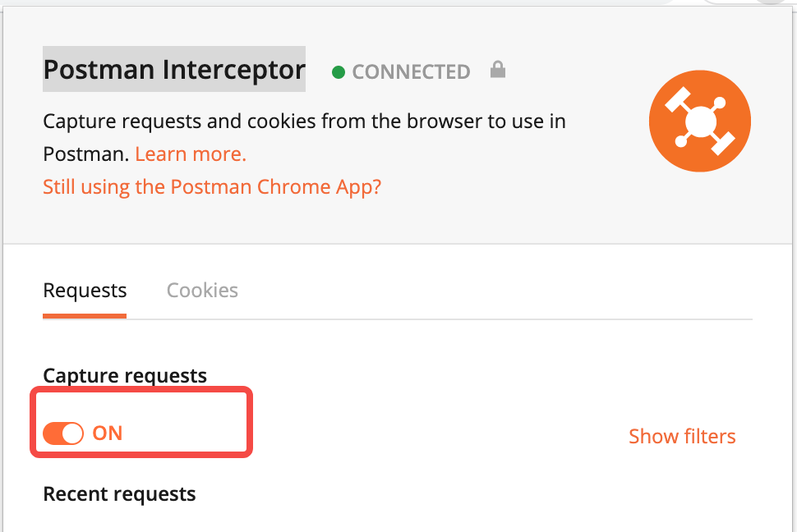Open the Learn more link
The height and width of the screenshot is (532, 797).
(x=191, y=154)
